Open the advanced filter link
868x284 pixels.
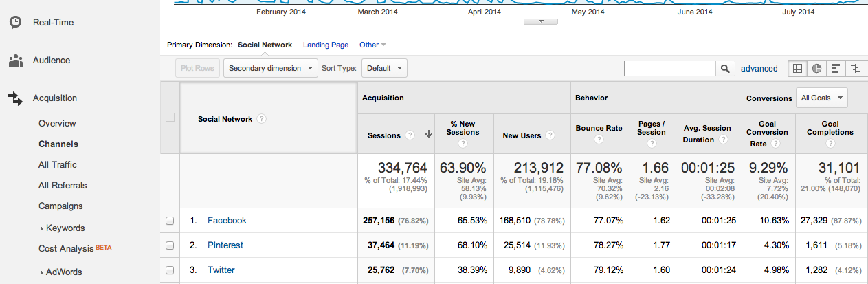click(x=759, y=69)
